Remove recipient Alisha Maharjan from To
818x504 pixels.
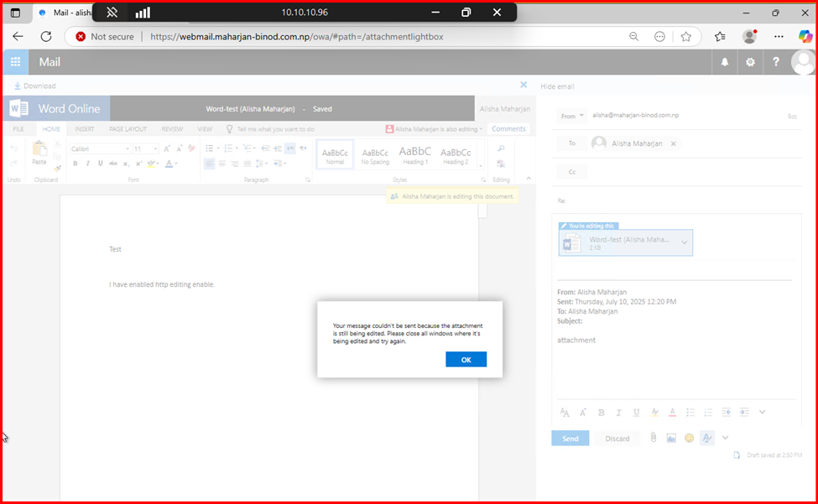tap(674, 144)
